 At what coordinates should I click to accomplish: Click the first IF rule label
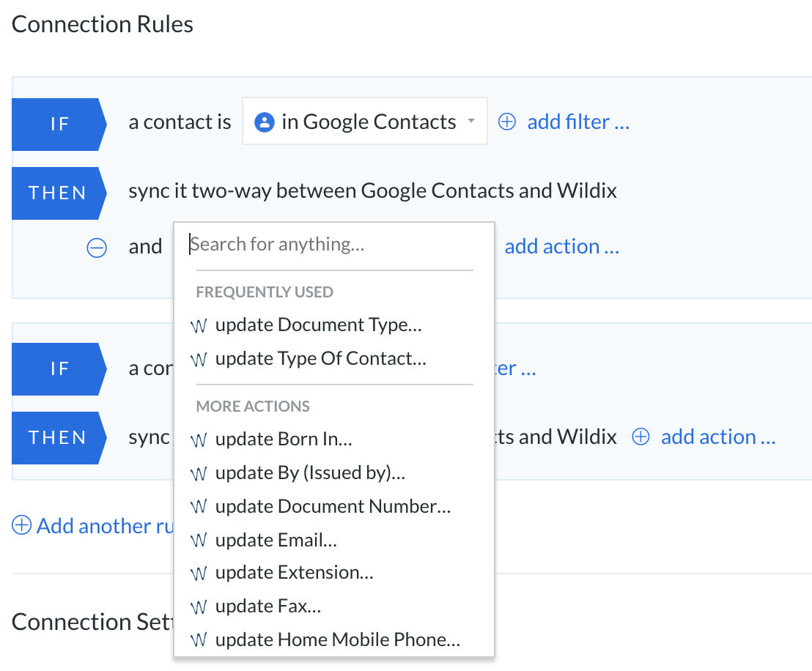(59, 125)
